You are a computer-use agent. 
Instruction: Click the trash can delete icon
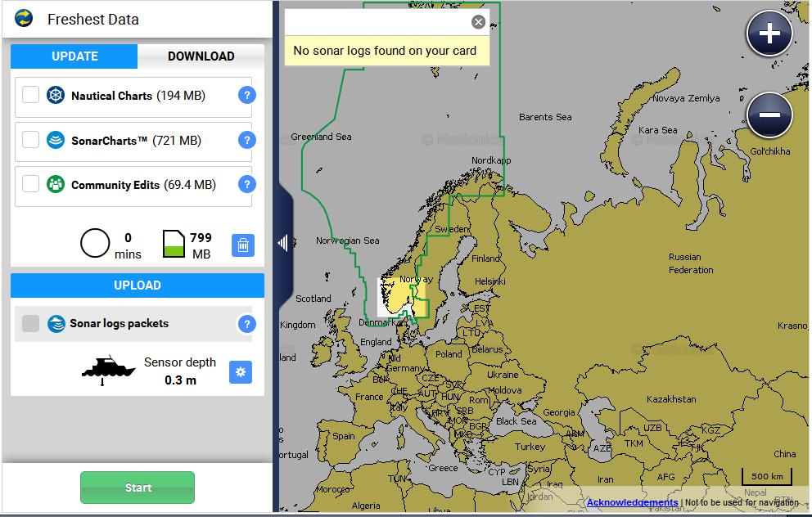point(243,245)
